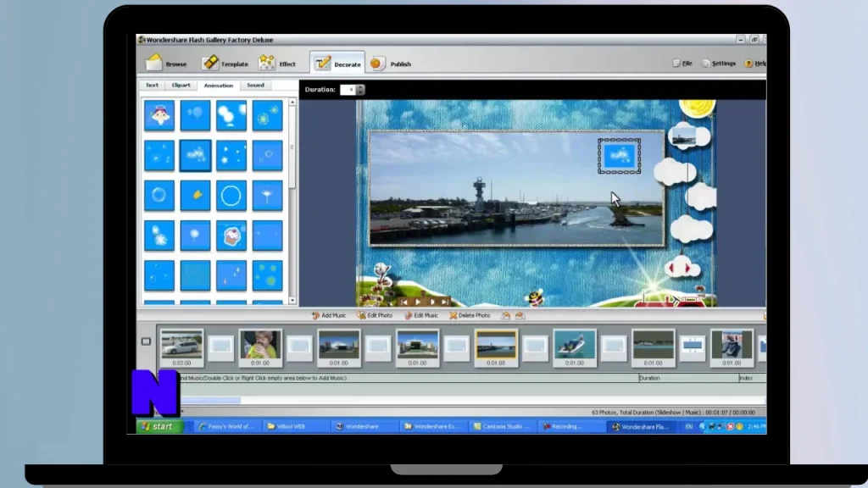Choose the green swirl circles animation

pos(267,115)
